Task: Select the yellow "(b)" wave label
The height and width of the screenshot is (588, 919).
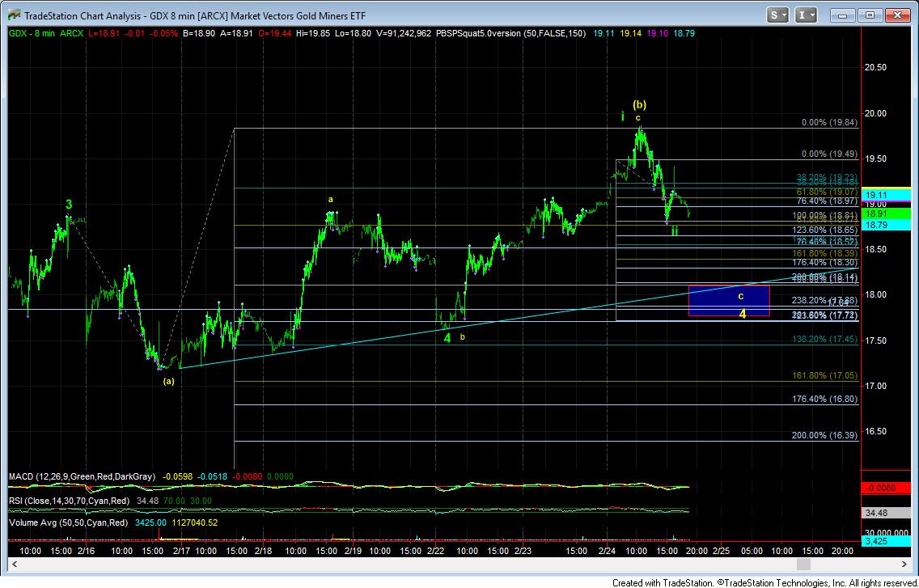Action: [x=639, y=105]
